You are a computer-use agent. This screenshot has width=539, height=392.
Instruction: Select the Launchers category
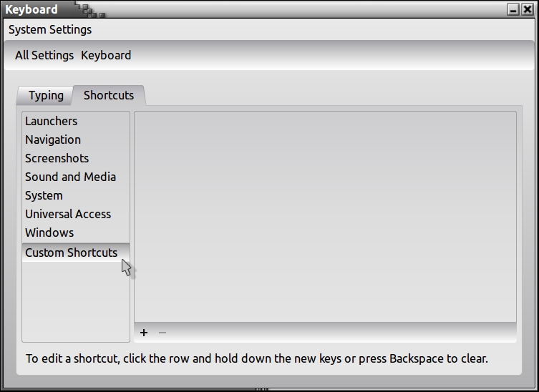pos(52,121)
